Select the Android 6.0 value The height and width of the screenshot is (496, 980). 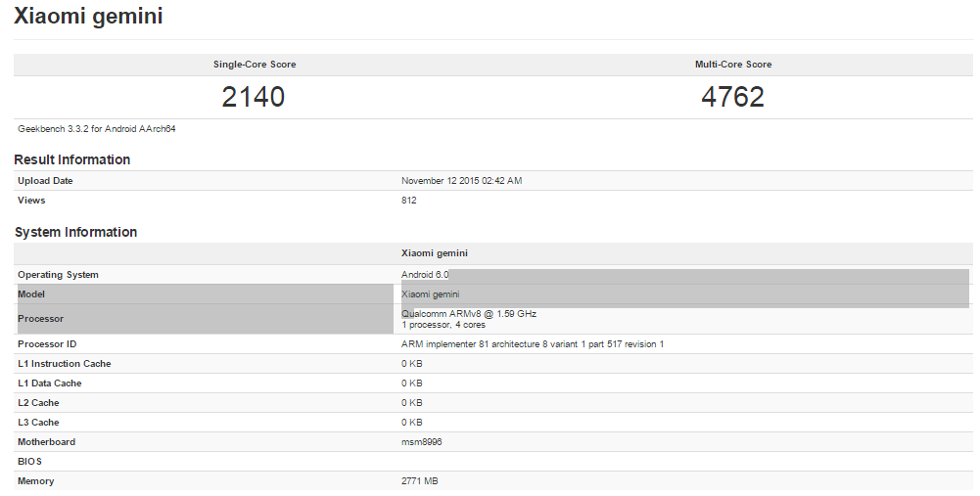pos(425,275)
